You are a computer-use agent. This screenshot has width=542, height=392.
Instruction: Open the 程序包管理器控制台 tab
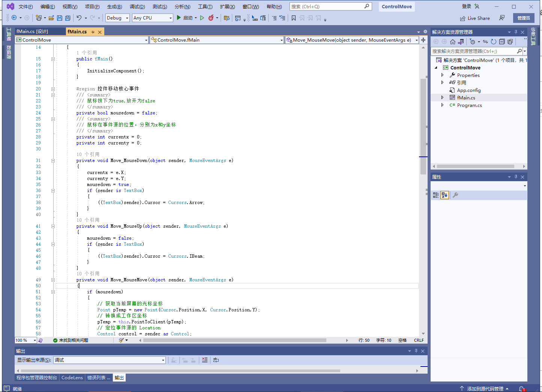point(37,377)
